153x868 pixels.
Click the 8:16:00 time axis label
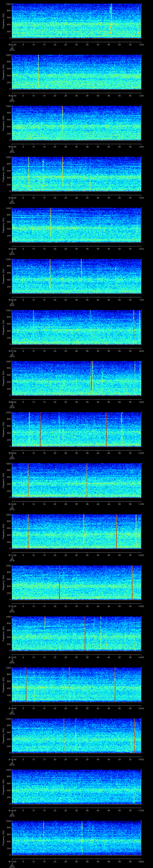[x=12, y=810]
